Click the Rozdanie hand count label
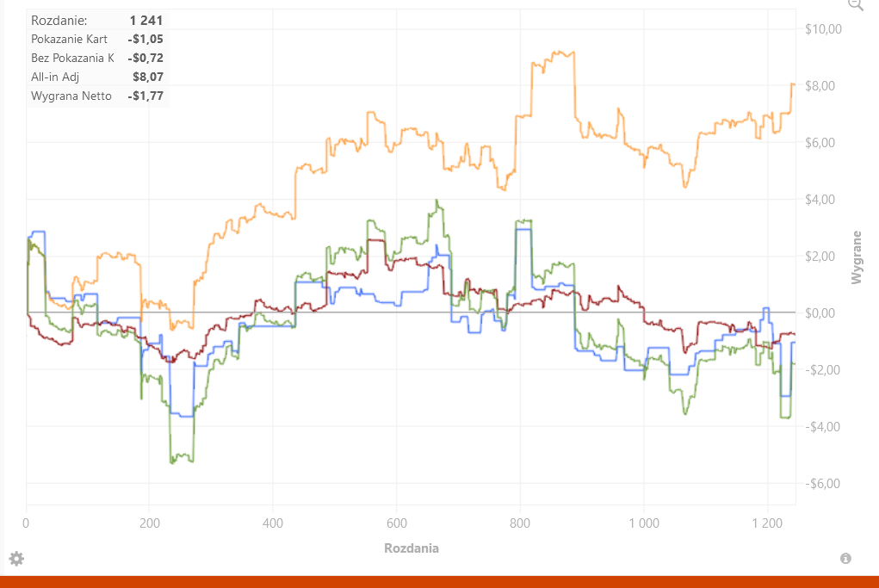Screen dimensions: 879x588 59,21
